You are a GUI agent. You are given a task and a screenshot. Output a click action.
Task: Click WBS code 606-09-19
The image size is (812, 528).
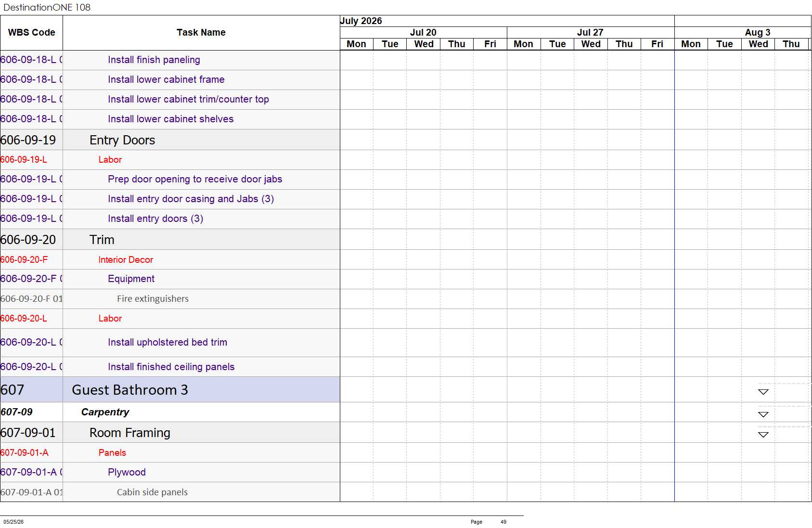pyautogui.click(x=28, y=140)
